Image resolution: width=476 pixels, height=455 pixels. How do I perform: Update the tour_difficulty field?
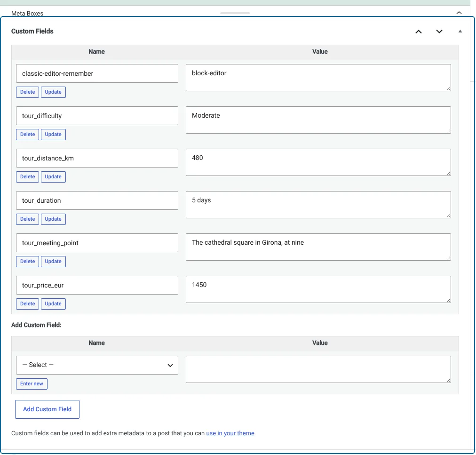coord(53,134)
